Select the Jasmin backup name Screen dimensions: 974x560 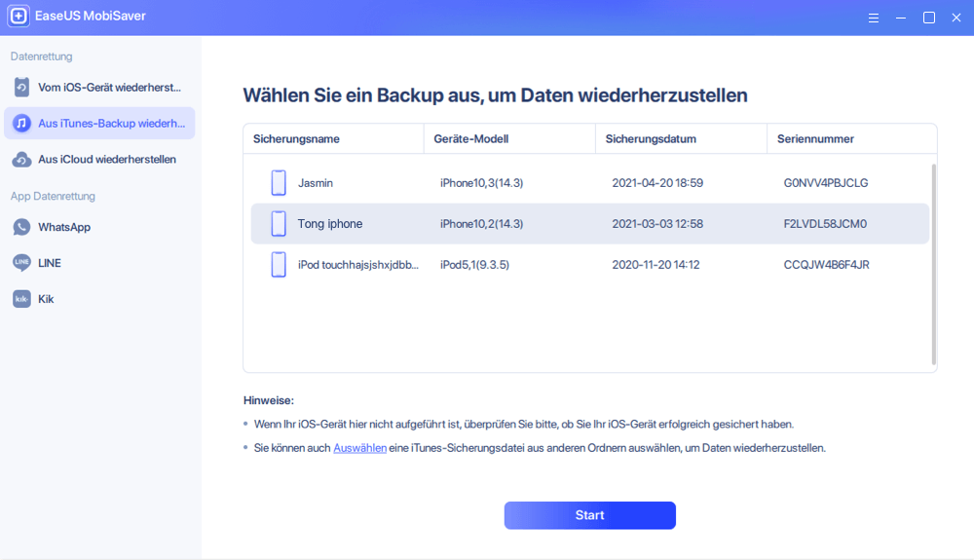pyautogui.click(x=315, y=183)
